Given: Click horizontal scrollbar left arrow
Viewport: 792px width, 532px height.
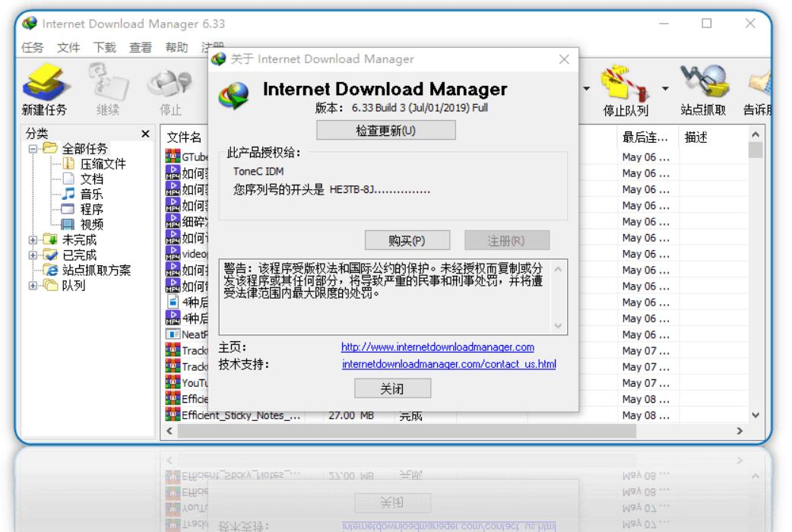Looking at the screenshot, I should (x=169, y=431).
